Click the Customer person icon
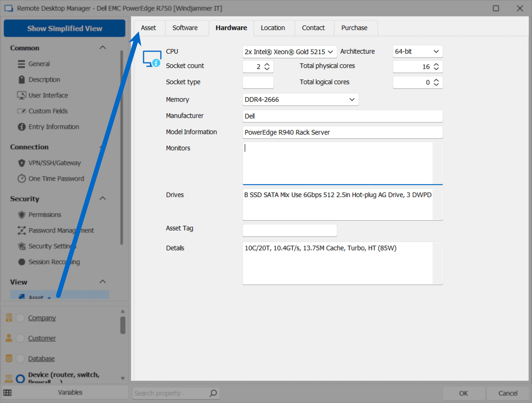 (9, 338)
